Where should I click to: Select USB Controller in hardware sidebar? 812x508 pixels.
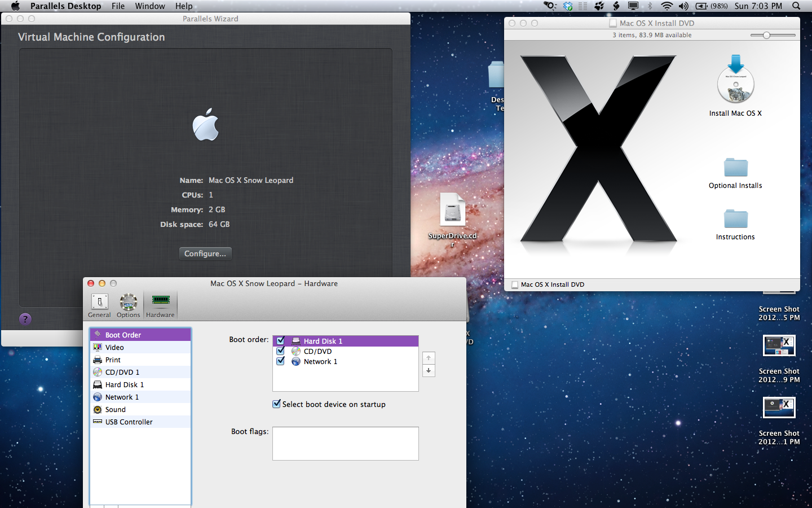tap(140, 422)
